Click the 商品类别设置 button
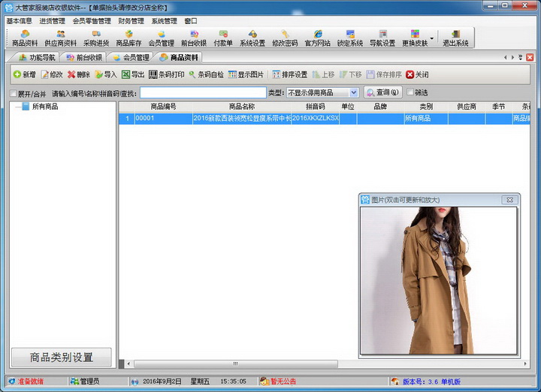The image size is (541, 392). (x=61, y=357)
